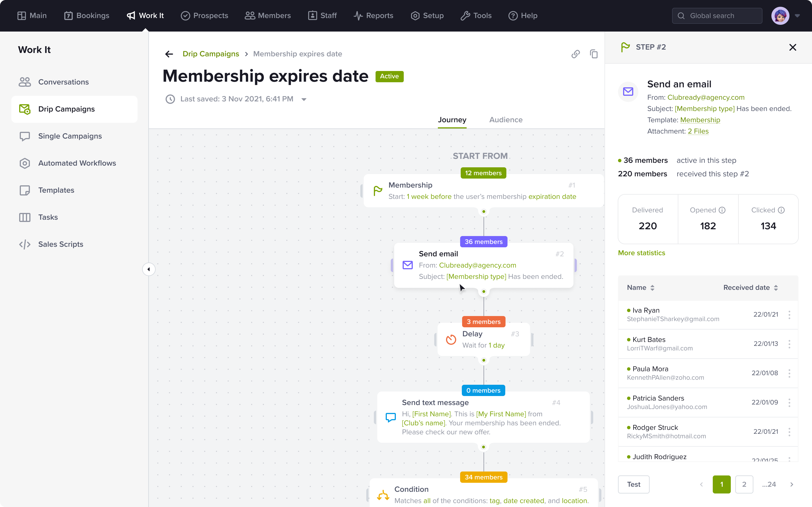Open the Templates section
Viewport: 812px width, 507px height.
click(56, 190)
